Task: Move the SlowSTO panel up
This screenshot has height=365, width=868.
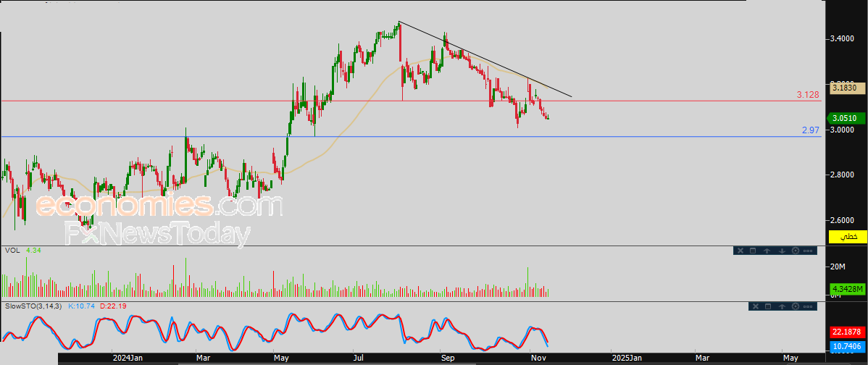Action: pyautogui.click(x=782, y=306)
